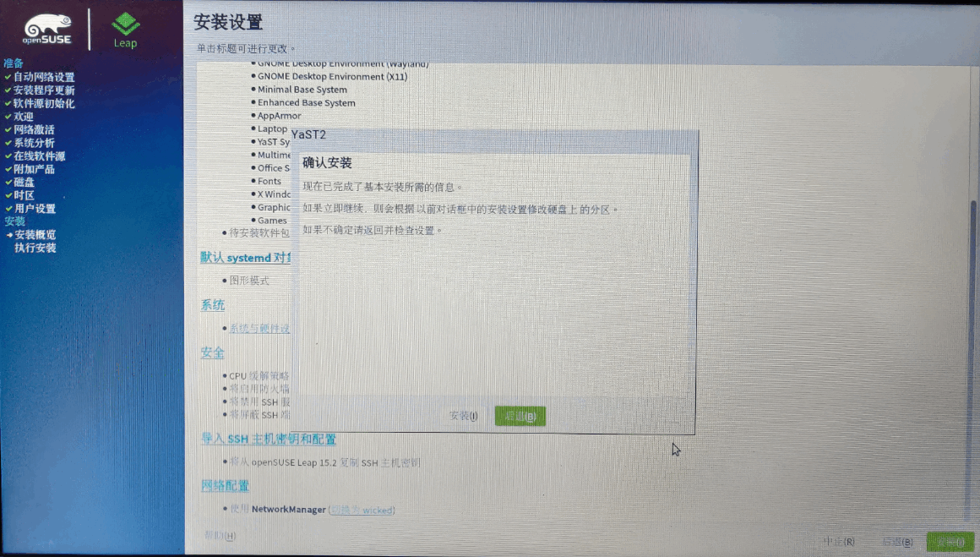
Task: Click the 图形模式 entry under systemd
Action: 248,281
